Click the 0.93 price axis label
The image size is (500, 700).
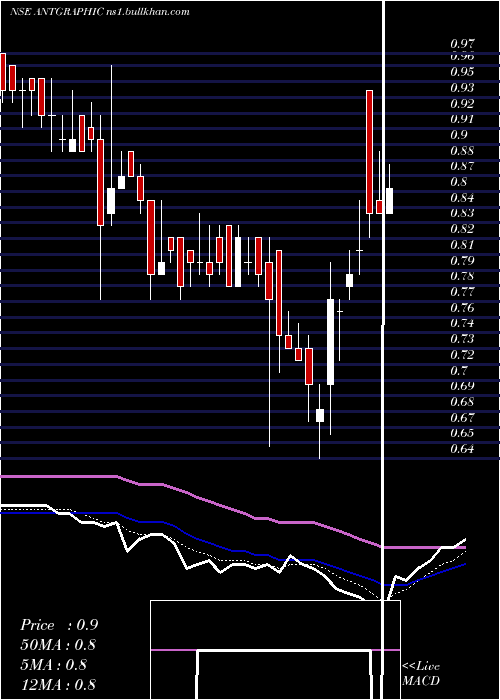pyautogui.click(x=462, y=88)
